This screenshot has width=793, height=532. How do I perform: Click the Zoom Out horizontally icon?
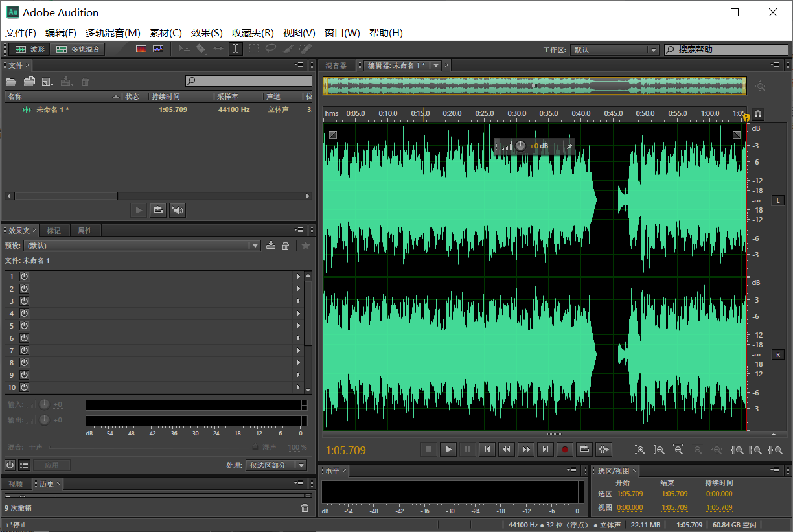tap(698, 449)
